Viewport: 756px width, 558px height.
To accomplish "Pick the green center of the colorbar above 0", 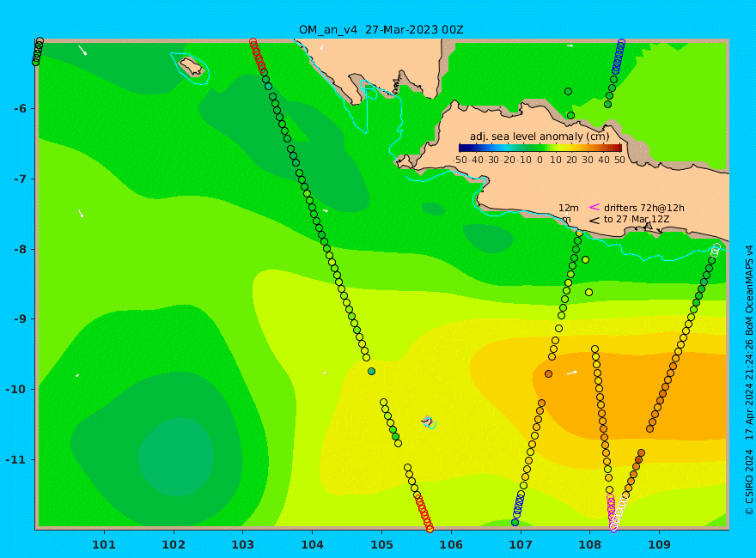I will pyautogui.click(x=540, y=148).
